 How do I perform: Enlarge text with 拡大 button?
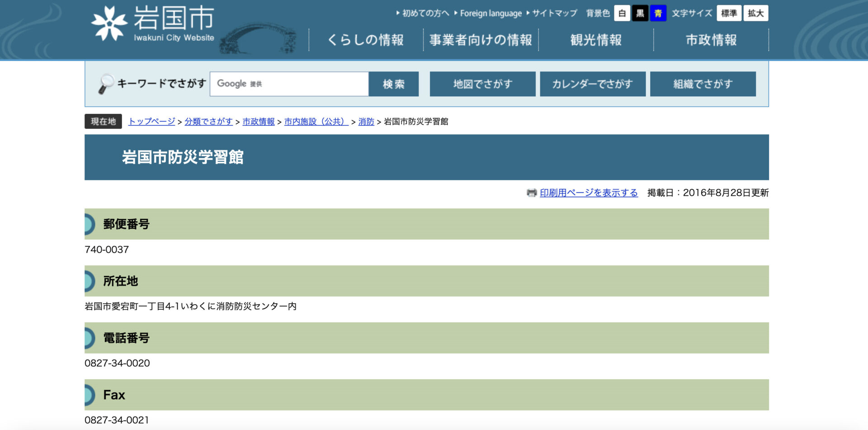[755, 14]
